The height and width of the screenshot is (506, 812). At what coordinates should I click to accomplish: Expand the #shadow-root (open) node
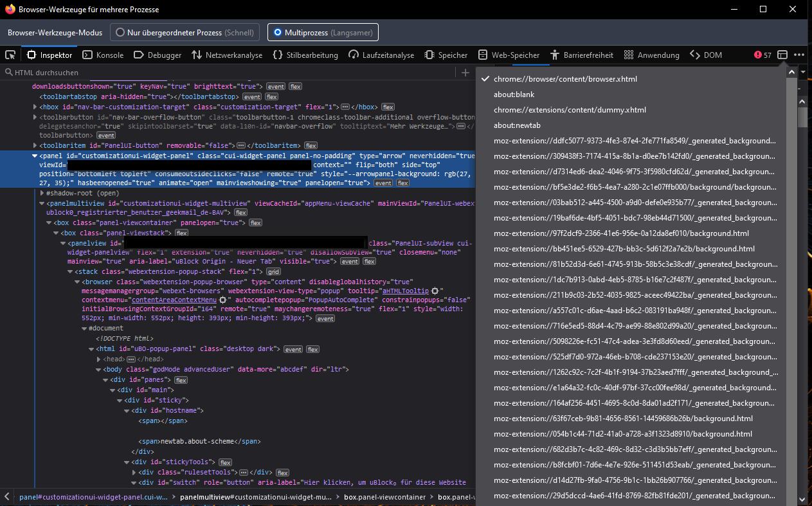click(x=42, y=194)
